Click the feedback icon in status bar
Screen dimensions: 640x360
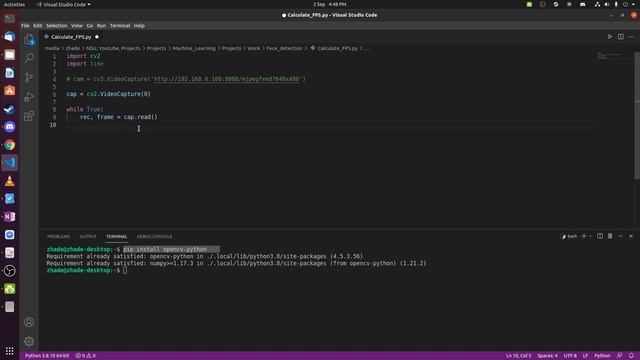620,356
